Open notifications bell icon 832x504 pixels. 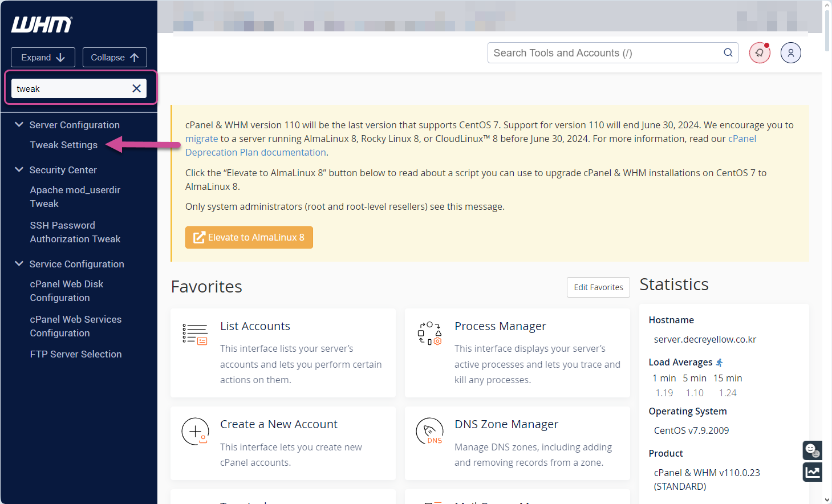[760, 53]
